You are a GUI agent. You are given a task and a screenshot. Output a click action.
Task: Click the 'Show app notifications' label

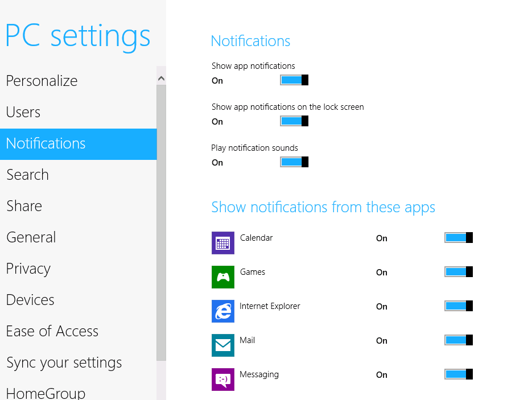(253, 66)
